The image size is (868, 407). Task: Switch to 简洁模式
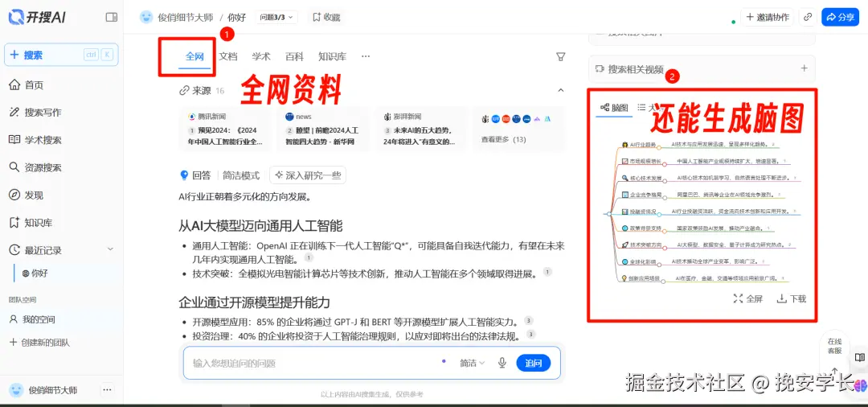pyautogui.click(x=241, y=175)
